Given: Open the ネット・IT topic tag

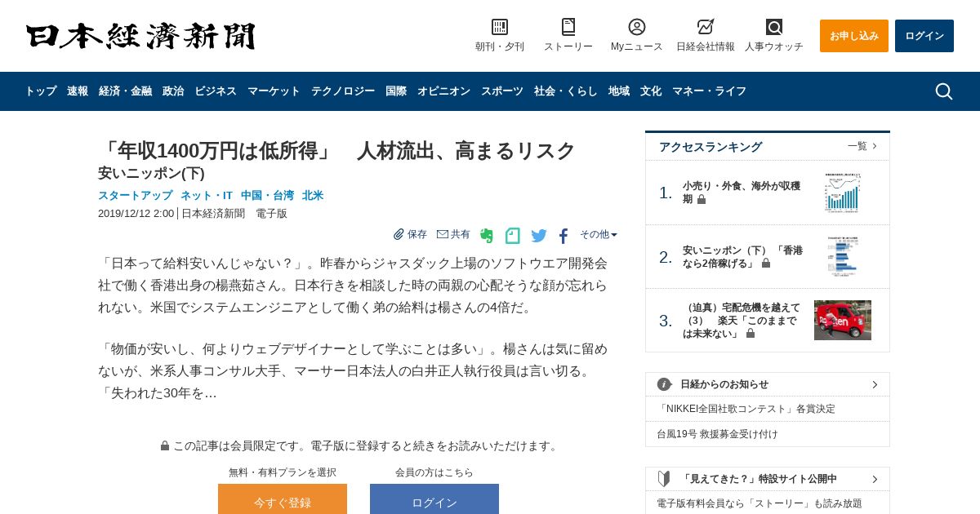Looking at the screenshot, I should point(207,195).
